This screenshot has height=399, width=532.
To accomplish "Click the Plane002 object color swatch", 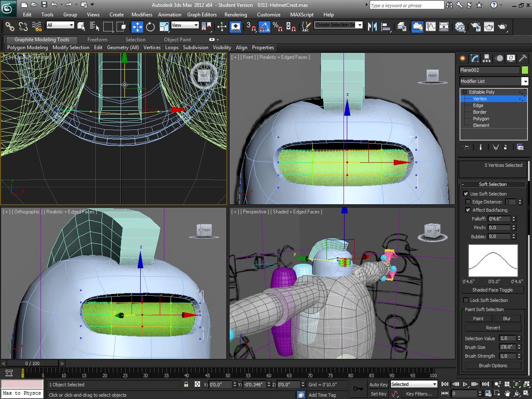I will [x=525, y=70].
